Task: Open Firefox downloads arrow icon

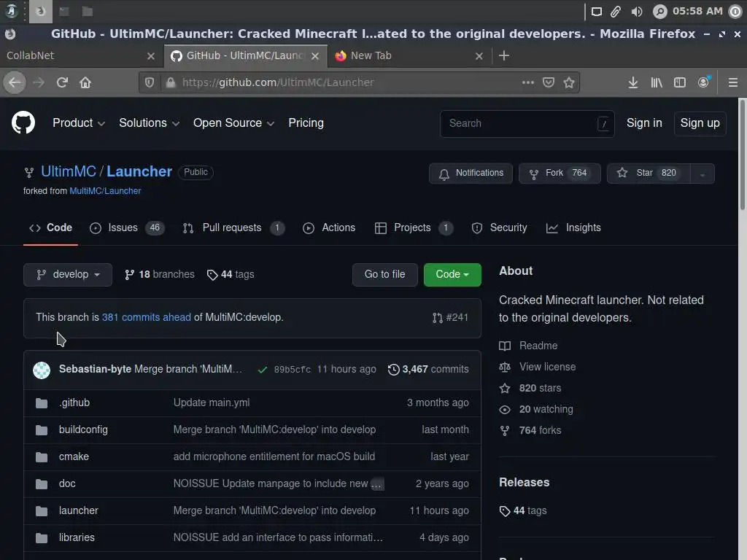Action: (x=632, y=83)
